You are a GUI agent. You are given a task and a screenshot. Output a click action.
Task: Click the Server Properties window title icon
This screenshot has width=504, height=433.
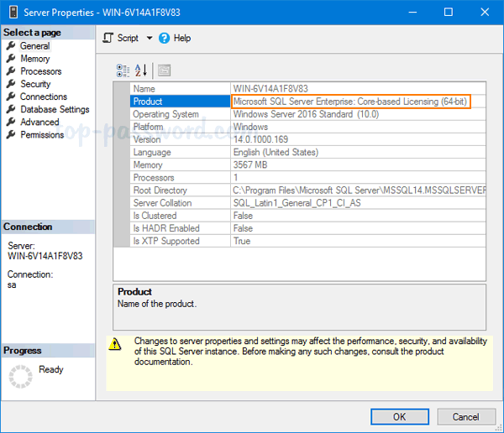(x=13, y=13)
